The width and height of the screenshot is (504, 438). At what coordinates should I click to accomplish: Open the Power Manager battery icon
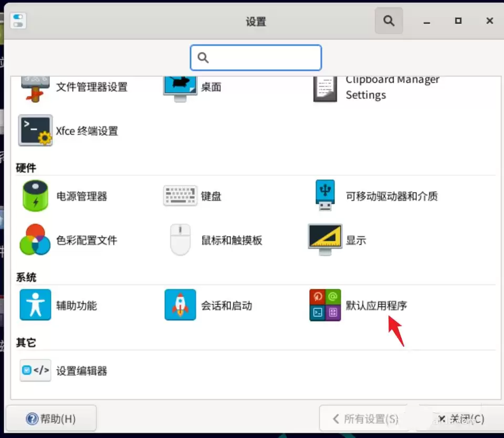point(35,196)
